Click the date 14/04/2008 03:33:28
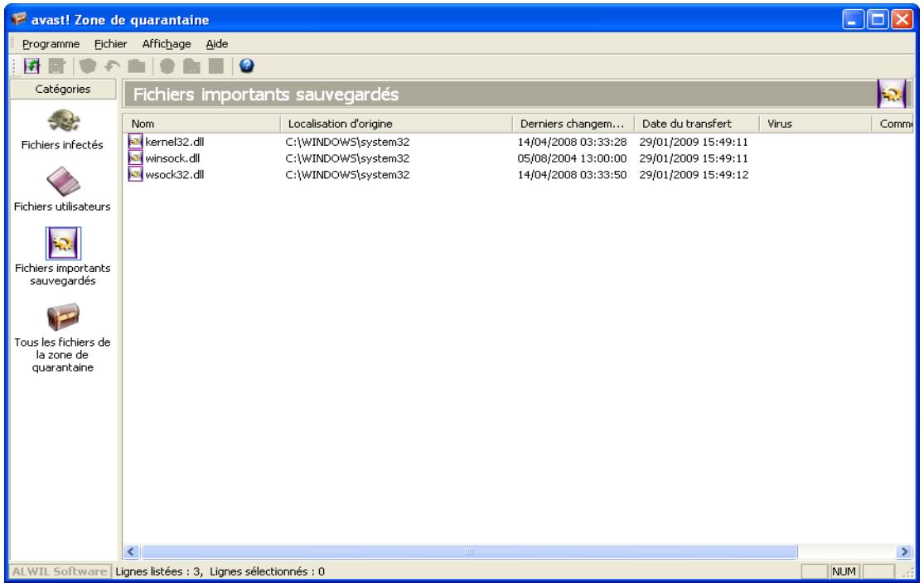 tap(572, 142)
